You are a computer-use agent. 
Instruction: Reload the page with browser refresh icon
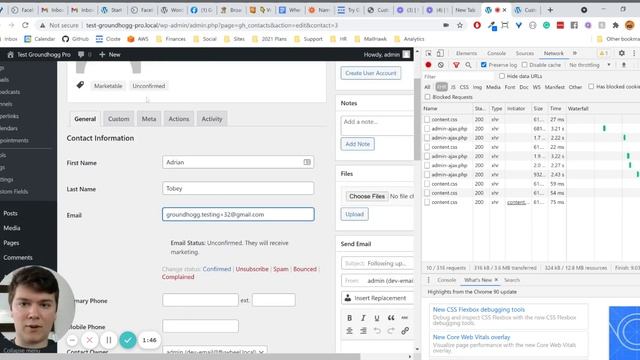click(x=25, y=25)
